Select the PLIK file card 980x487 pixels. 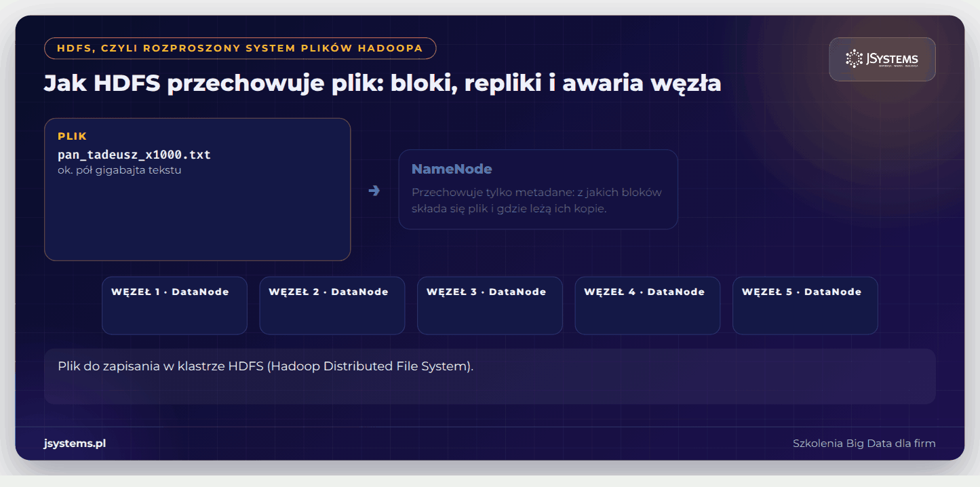[197, 189]
